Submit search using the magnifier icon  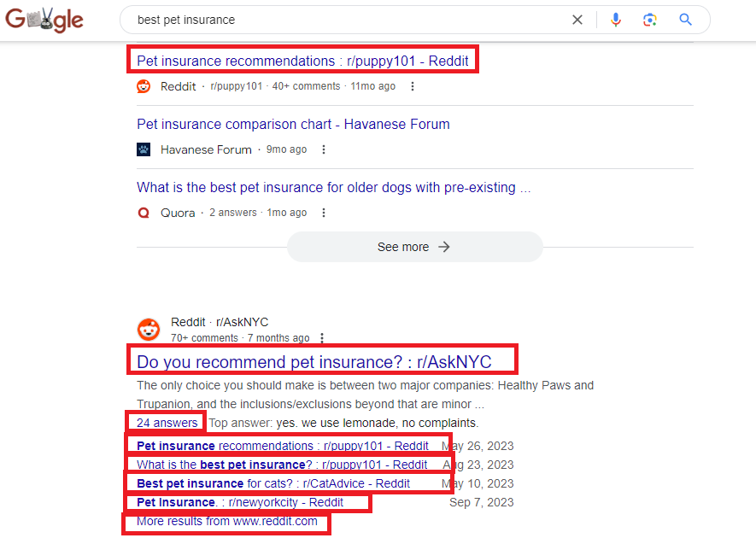coord(686,20)
